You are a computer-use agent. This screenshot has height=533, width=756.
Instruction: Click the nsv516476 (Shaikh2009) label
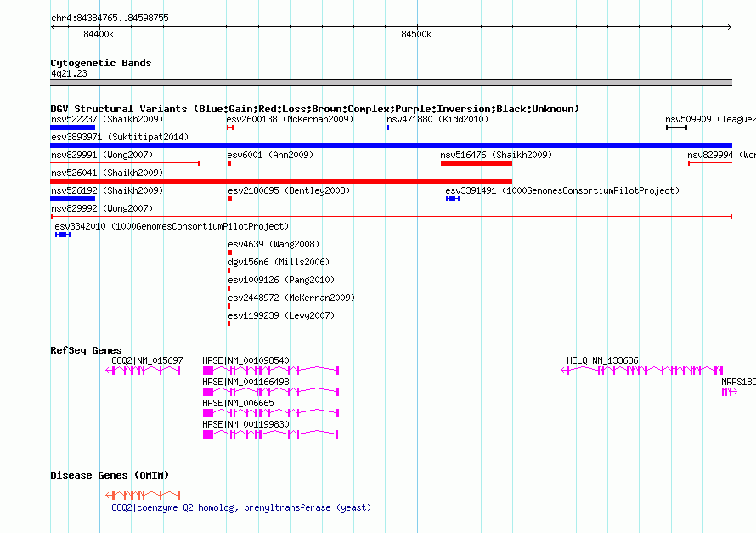coord(495,155)
